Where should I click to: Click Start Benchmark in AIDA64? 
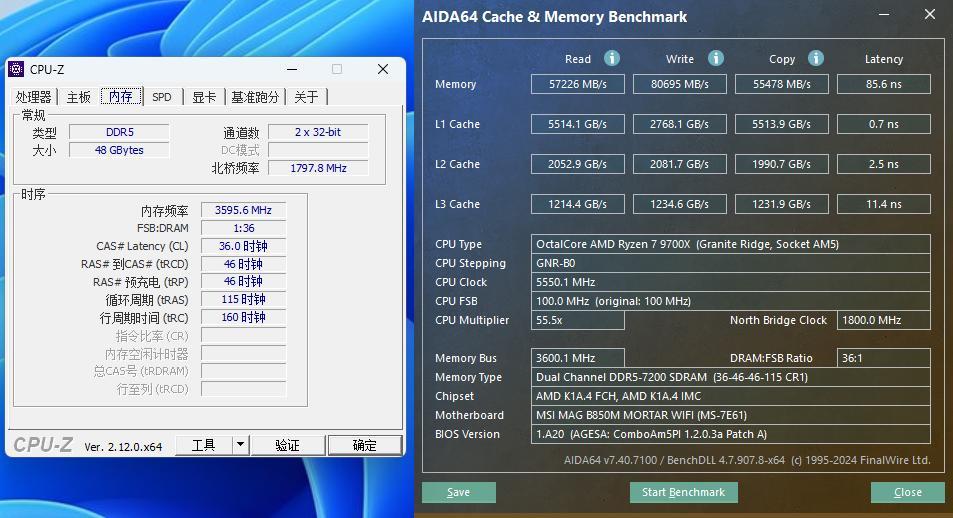[684, 492]
